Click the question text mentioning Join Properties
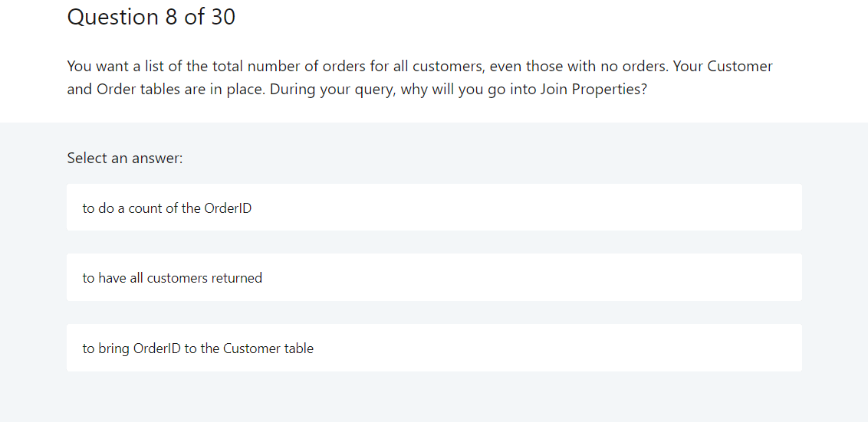This screenshot has height=422, width=868. coord(419,77)
